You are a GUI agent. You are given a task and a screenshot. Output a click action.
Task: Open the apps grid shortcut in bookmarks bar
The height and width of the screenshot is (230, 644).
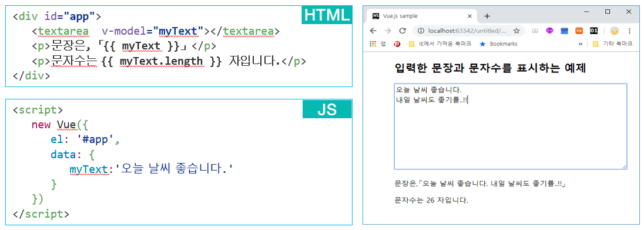pos(373,44)
